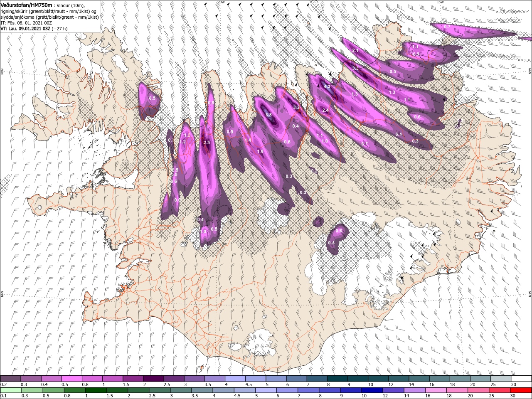Select the deep blue lower swatch between 10 and 12
The width and height of the screenshot is (532, 399).
tap(372, 390)
